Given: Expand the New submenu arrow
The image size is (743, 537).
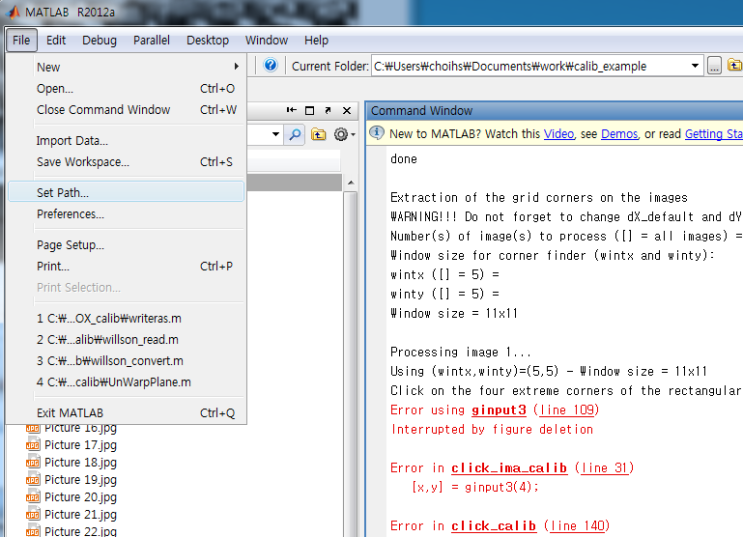Looking at the screenshot, I should [236, 67].
